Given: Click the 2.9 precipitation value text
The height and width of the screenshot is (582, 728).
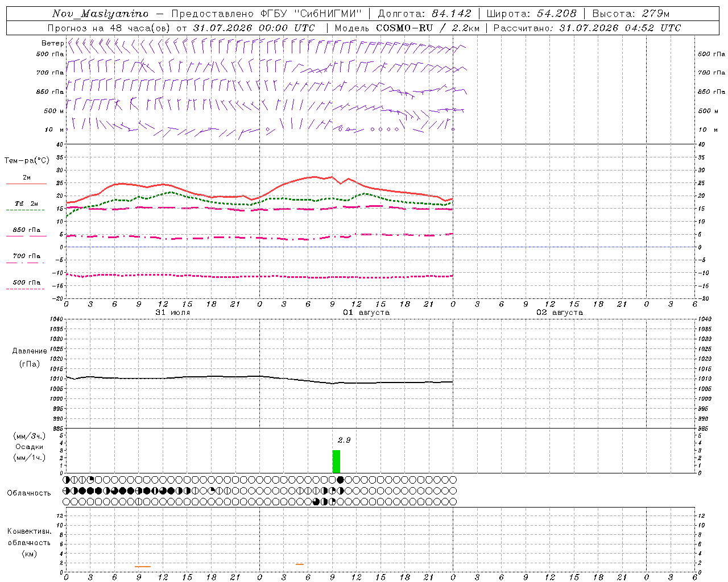Looking at the screenshot, I should [344, 440].
